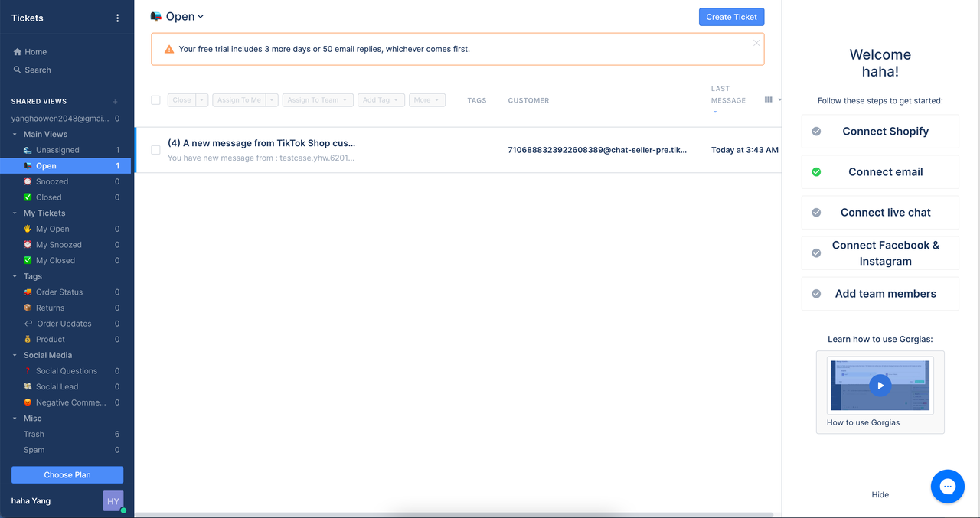Select the Unassigned view
This screenshot has height=518, width=980.
coord(57,150)
